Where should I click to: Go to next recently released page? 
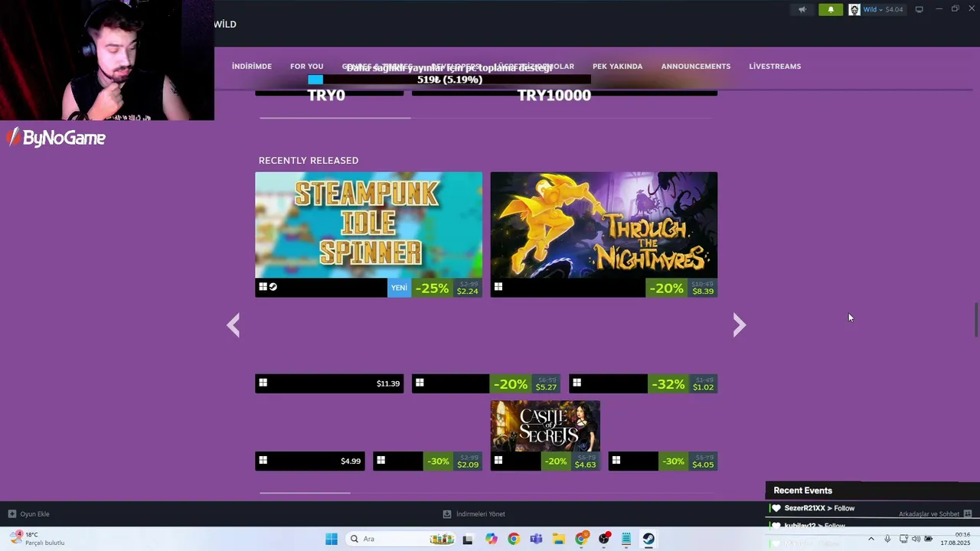click(739, 325)
